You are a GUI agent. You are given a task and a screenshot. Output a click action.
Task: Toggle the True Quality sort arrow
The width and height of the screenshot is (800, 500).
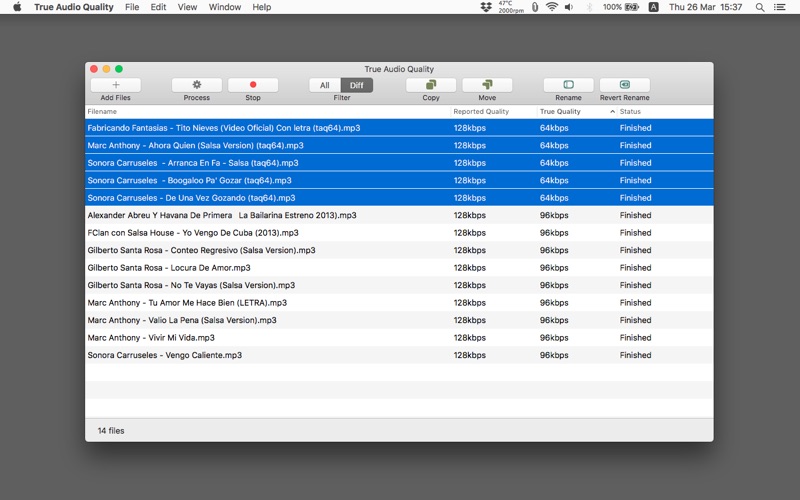(612, 111)
